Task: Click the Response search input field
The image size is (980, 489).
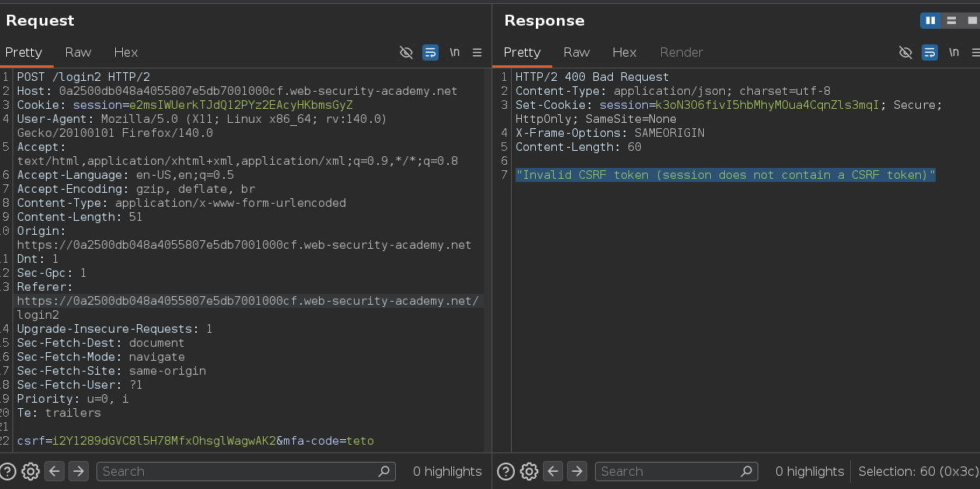Action: point(676,471)
